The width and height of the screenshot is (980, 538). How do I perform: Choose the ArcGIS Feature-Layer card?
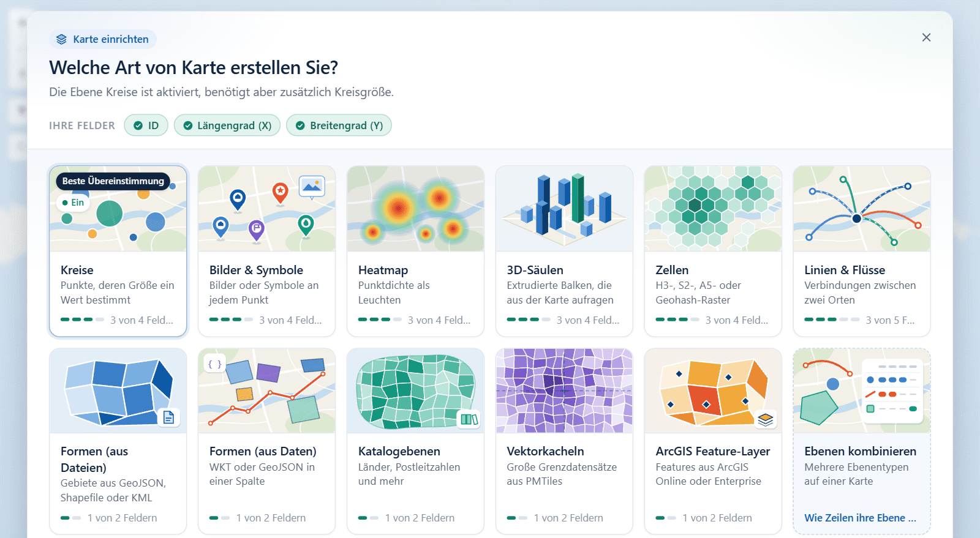[713, 441]
